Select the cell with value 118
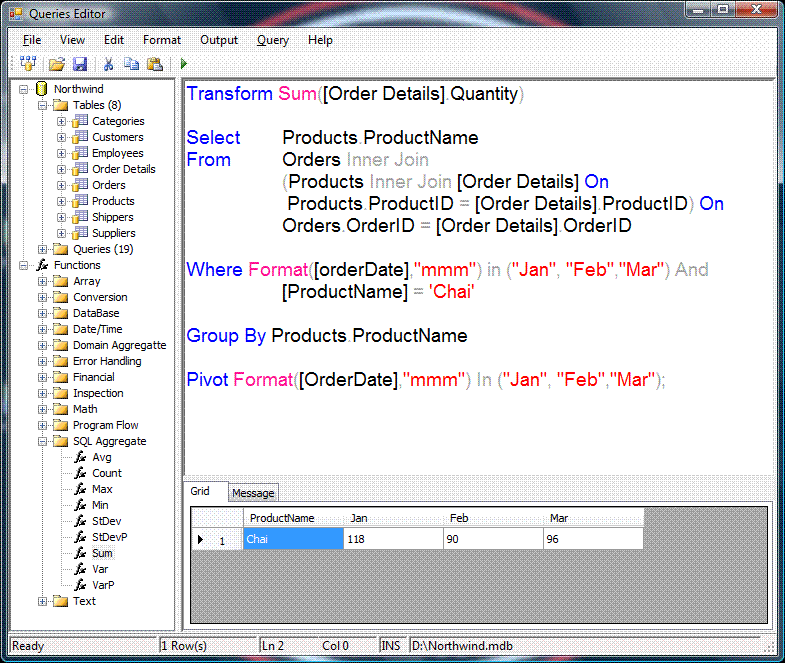 click(x=394, y=539)
